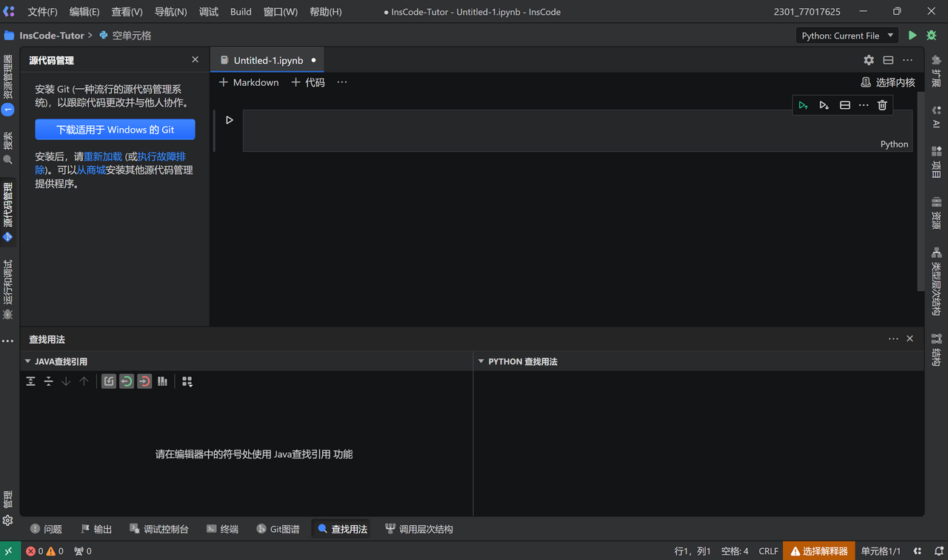Image resolution: width=948 pixels, height=560 pixels.
Task: Open the Python: Current File run configuration dropdown
Action: tap(848, 36)
